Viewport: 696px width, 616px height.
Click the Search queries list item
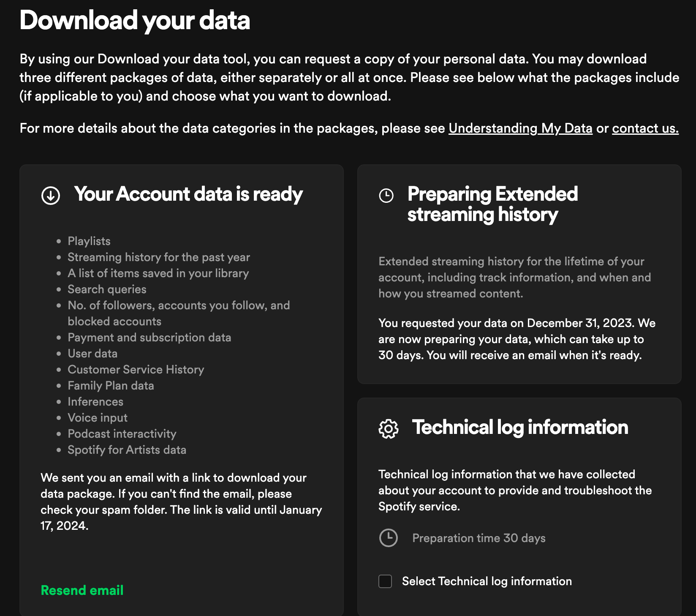click(107, 289)
